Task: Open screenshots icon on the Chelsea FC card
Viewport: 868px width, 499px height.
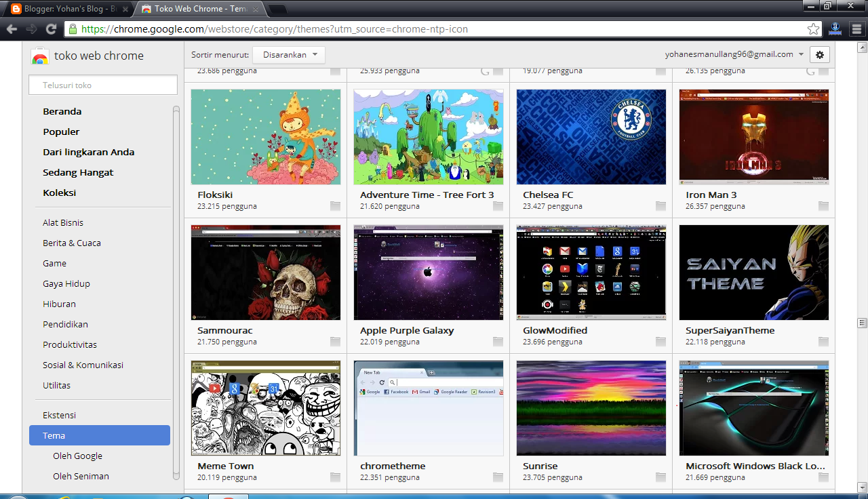Action: pos(660,206)
